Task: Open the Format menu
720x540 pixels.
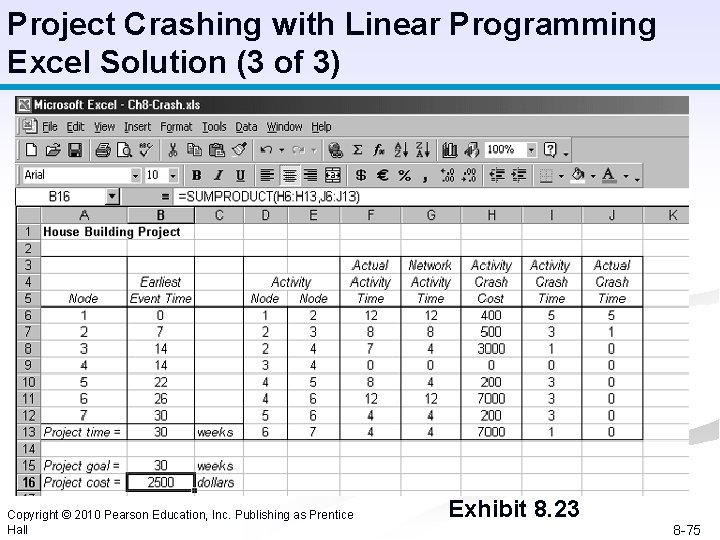Action: tap(176, 127)
